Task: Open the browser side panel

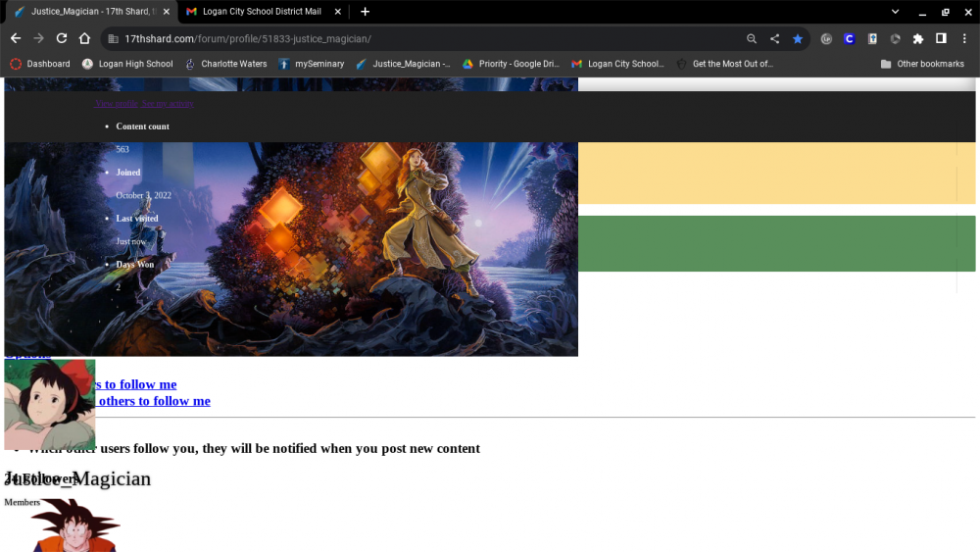Action: click(x=941, y=39)
